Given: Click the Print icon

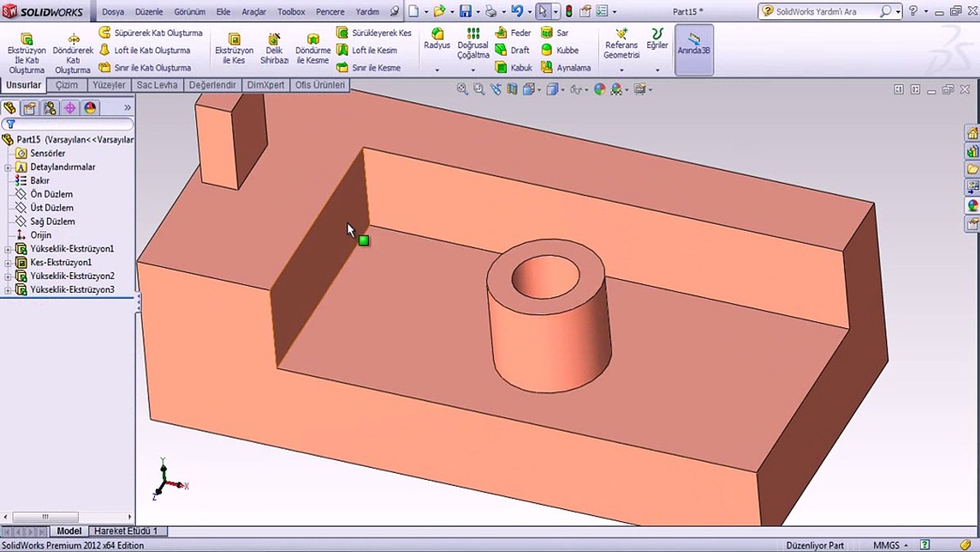Looking at the screenshot, I should coord(491,11).
